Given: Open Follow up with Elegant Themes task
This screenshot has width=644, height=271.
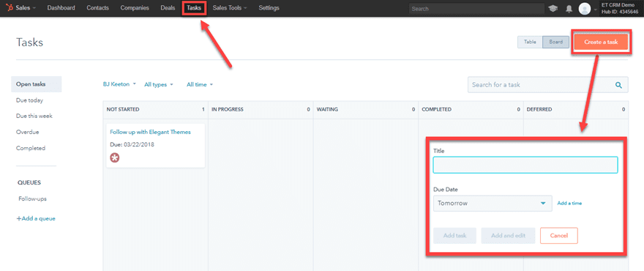Looking at the screenshot, I should (150, 132).
